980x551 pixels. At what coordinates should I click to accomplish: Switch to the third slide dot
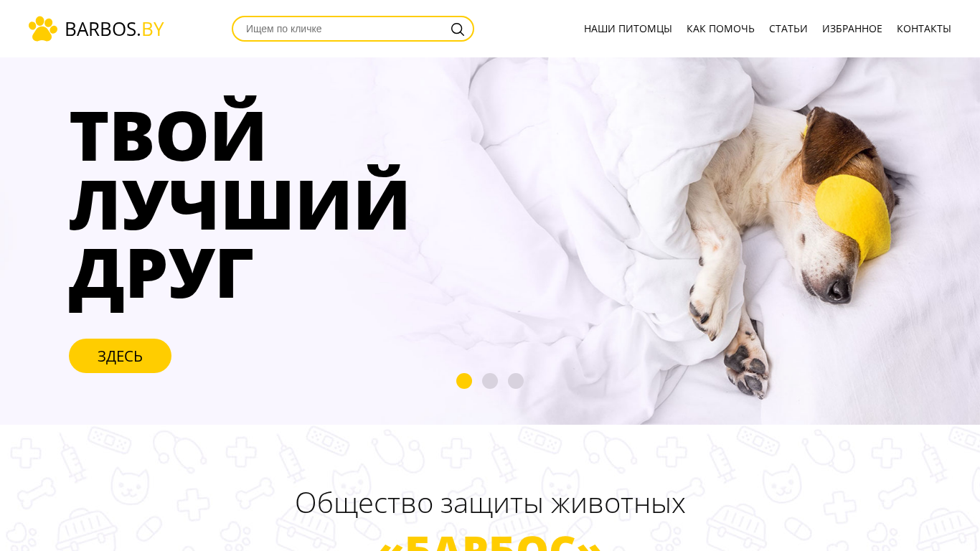pyautogui.click(x=516, y=381)
